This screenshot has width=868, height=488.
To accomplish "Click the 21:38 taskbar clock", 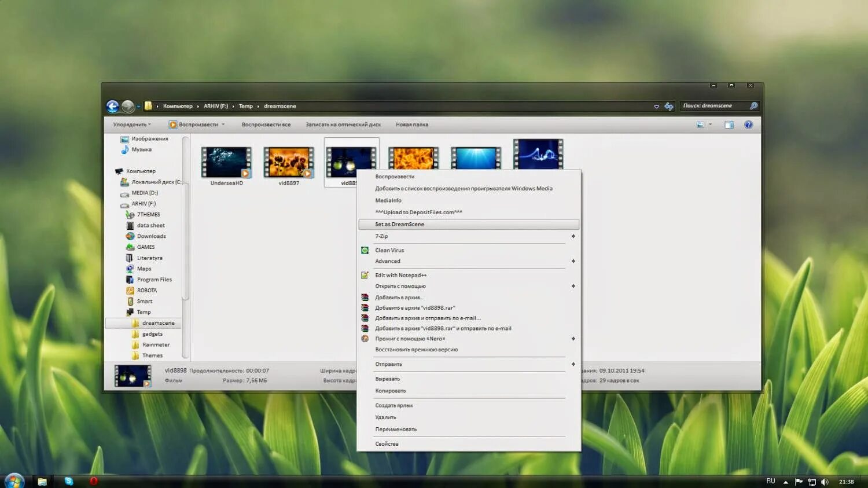I will (847, 482).
